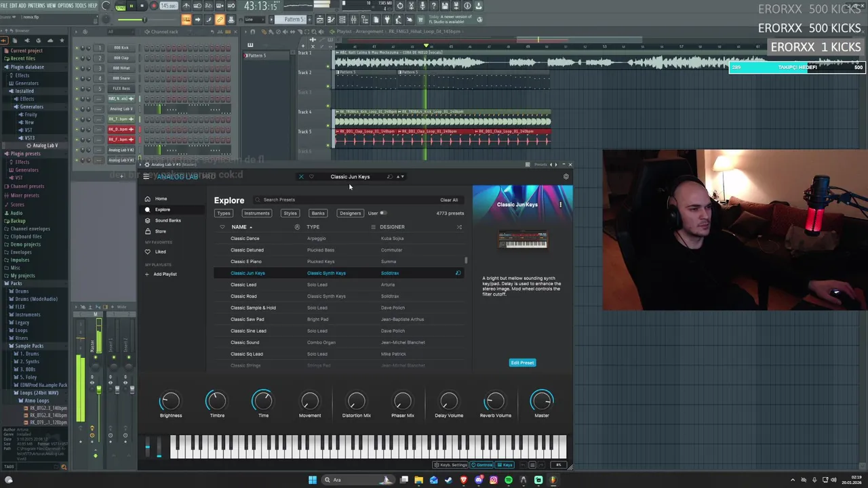Toggle Song/Pattern mode button
The height and width of the screenshot is (488, 868).
121,6
